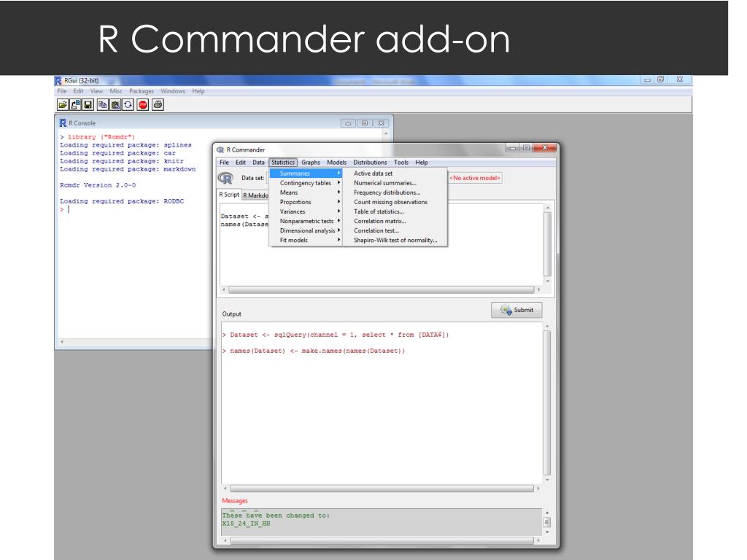Click the X18_24_IN_HH message text

pyautogui.click(x=246, y=524)
